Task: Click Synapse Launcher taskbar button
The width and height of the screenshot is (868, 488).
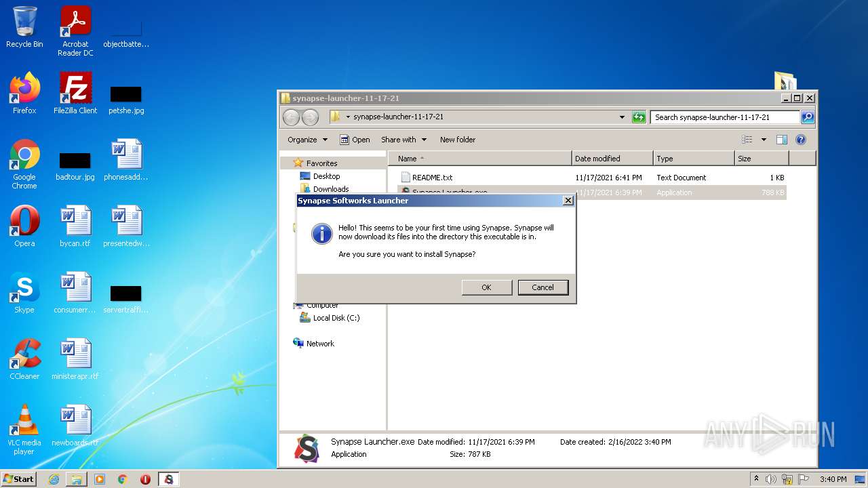Action: coord(168,479)
